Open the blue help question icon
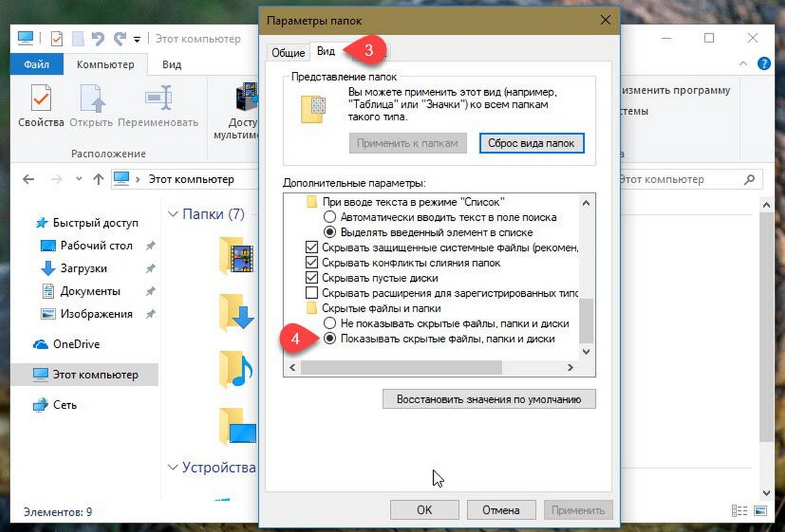Image resolution: width=785 pixels, height=532 pixels. click(763, 64)
